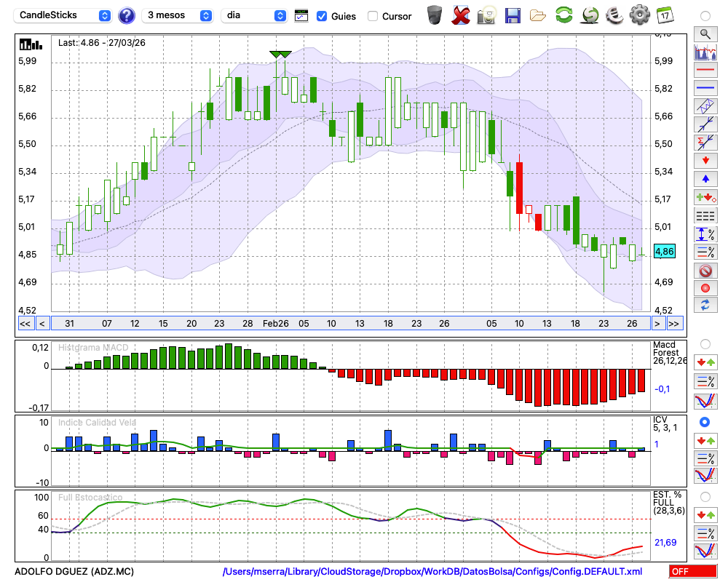Select the Estocastico panel radio button

[705, 497]
